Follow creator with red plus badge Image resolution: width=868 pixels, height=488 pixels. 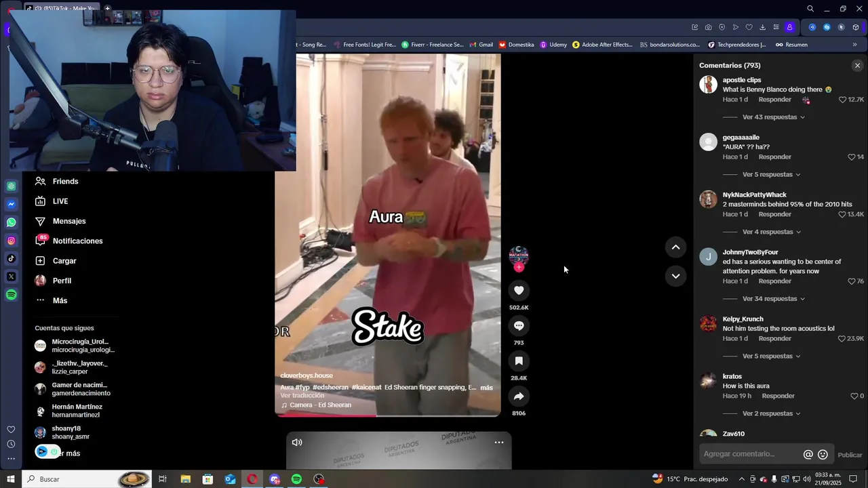point(519,267)
